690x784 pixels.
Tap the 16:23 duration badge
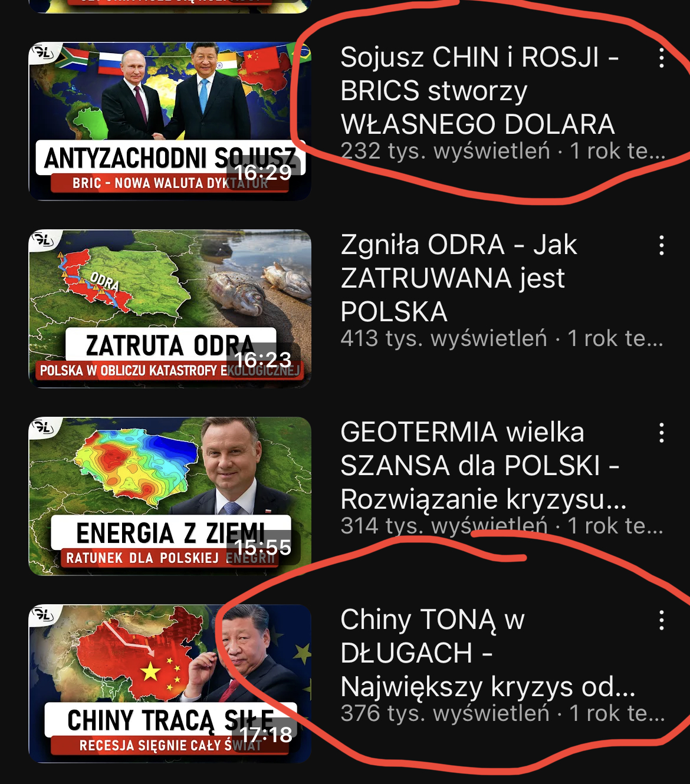click(x=263, y=360)
